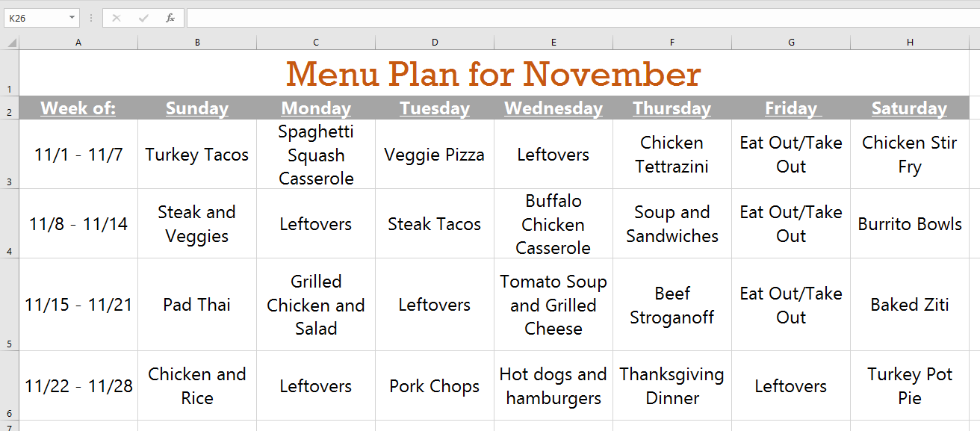Click the Enter checkmark icon in formula bar
The width and height of the screenshot is (980, 431).
(x=143, y=17)
